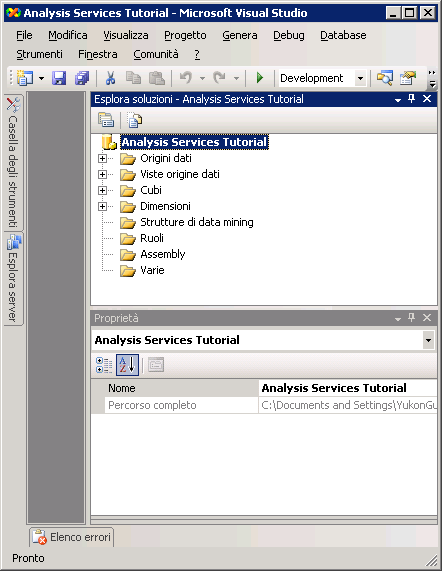The image size is (442, 571).
Task: Click the New Project toolbar icon
Action: (25, 78)
